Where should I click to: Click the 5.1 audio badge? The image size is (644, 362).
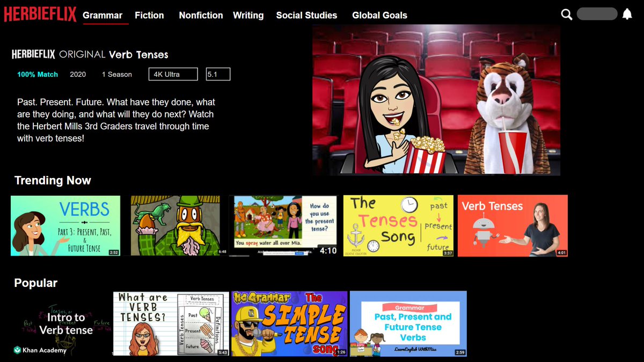click(x=218, y=74)
